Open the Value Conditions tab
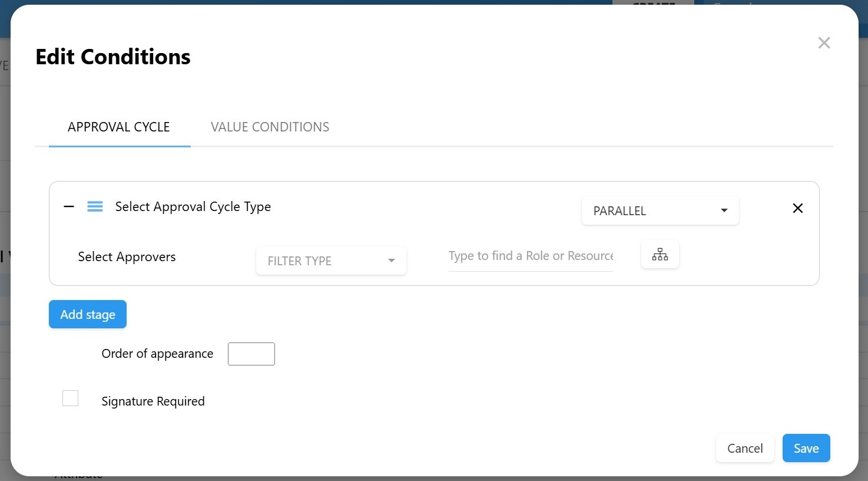 pos(270,127)
